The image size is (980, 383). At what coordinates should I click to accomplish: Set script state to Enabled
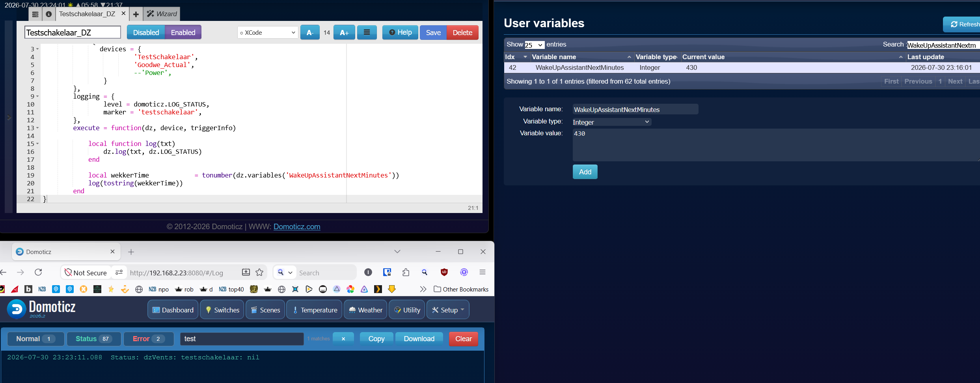(183, 32)
